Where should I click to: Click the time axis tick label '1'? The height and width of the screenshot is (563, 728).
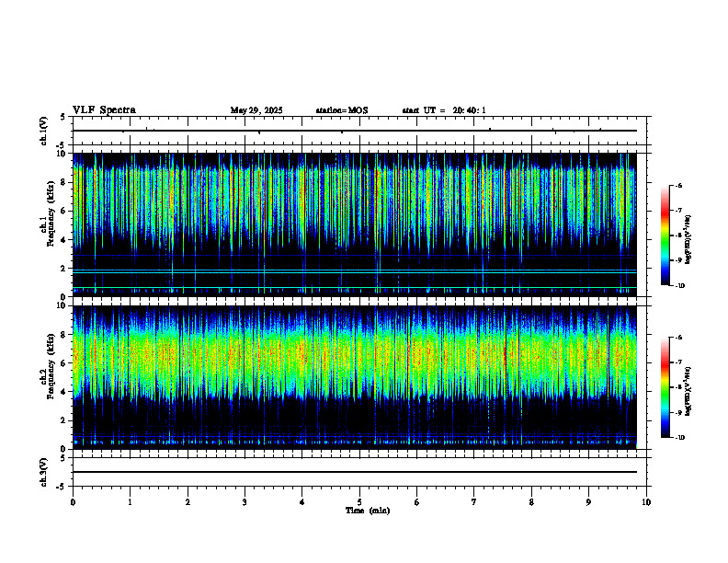pos(130,502)
